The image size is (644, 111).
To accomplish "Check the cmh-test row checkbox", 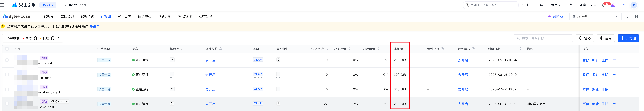I will click(7, 104).
